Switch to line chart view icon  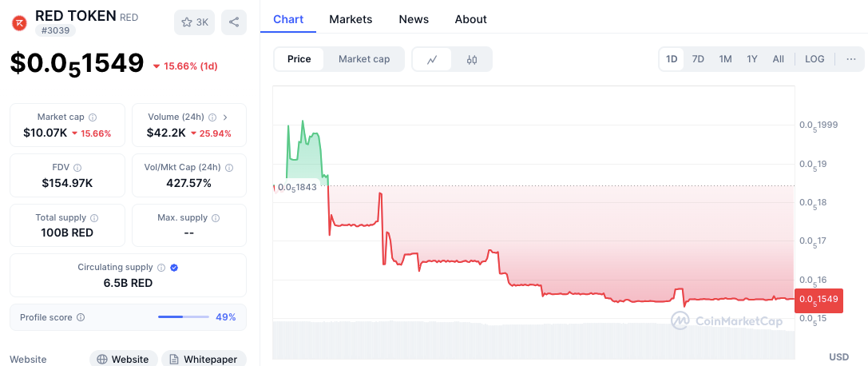point(432,59)
